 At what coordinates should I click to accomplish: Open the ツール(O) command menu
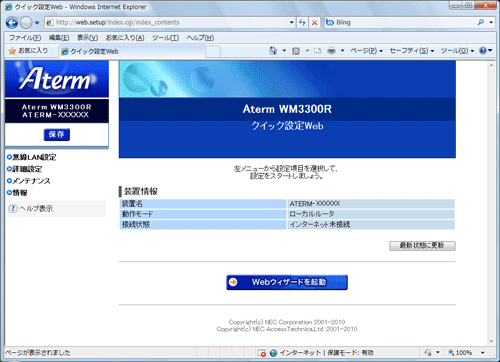click(x=457, y=51)
